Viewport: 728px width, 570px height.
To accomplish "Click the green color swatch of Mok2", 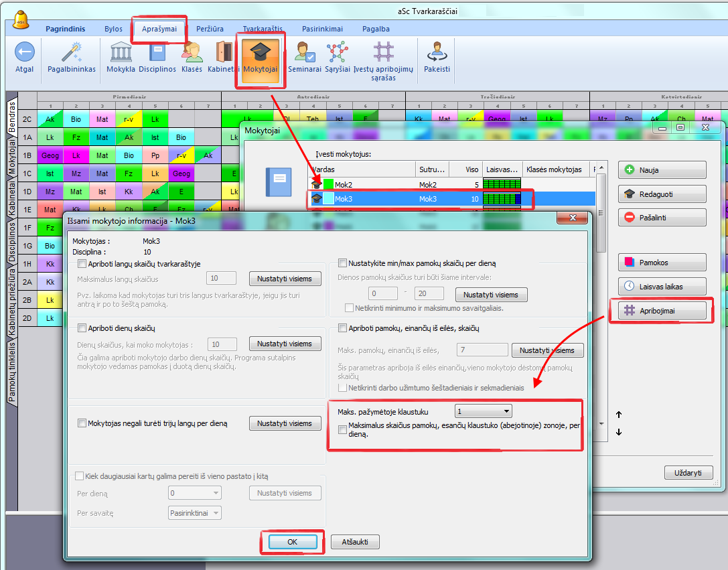I will [x=328, y=184].
